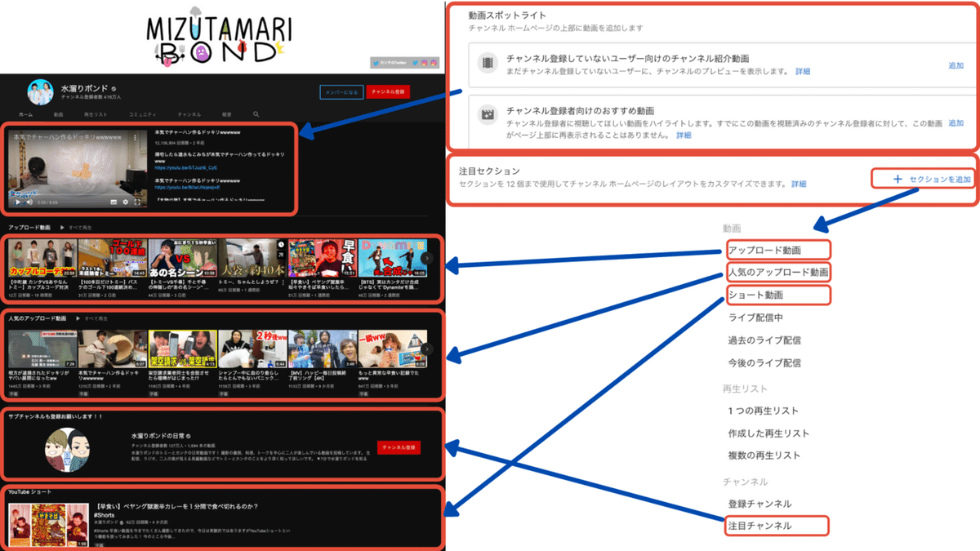Open the コミュニティ channel tab
Screen dimensions: 980x551
[x=143, y=115]
